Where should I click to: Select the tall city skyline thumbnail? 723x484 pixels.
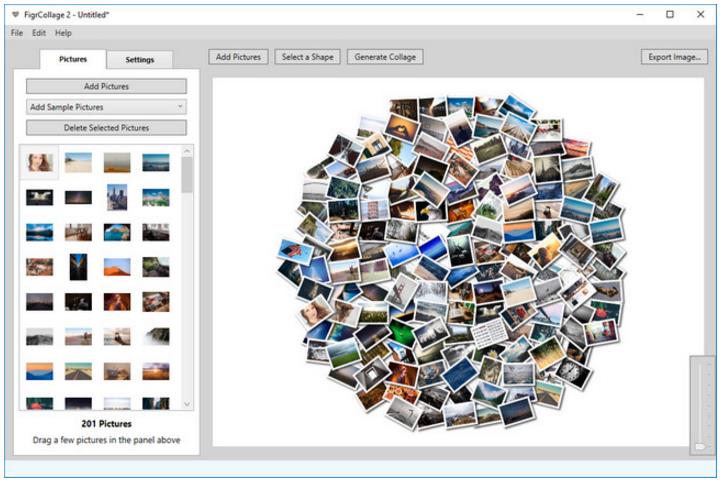coord(117,196)
